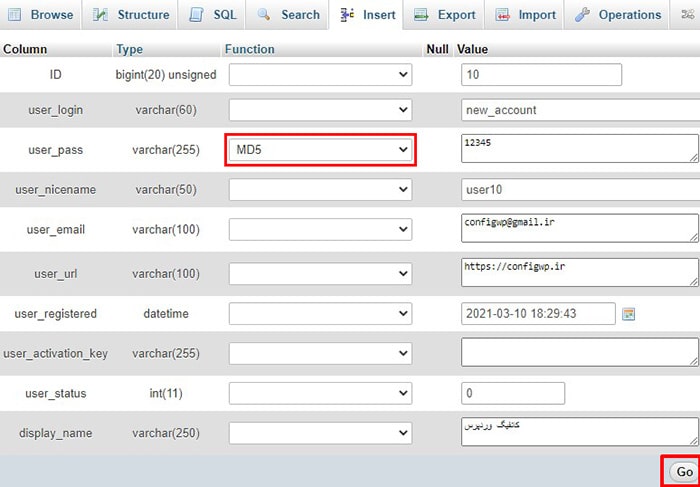The height and width of the screenshot is (487, 700).
Task: Click the display_name value textarea
Action: [579, 432]
